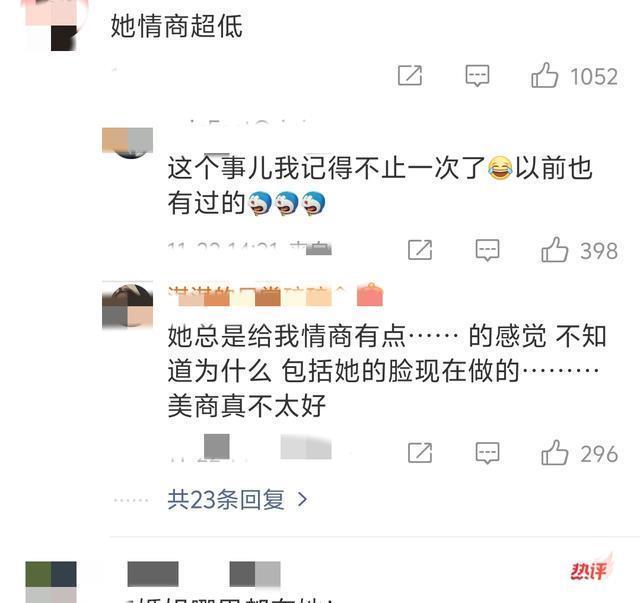Like the reply with 296 likes
The image size is (640, 603).
(x=554, y=453)
